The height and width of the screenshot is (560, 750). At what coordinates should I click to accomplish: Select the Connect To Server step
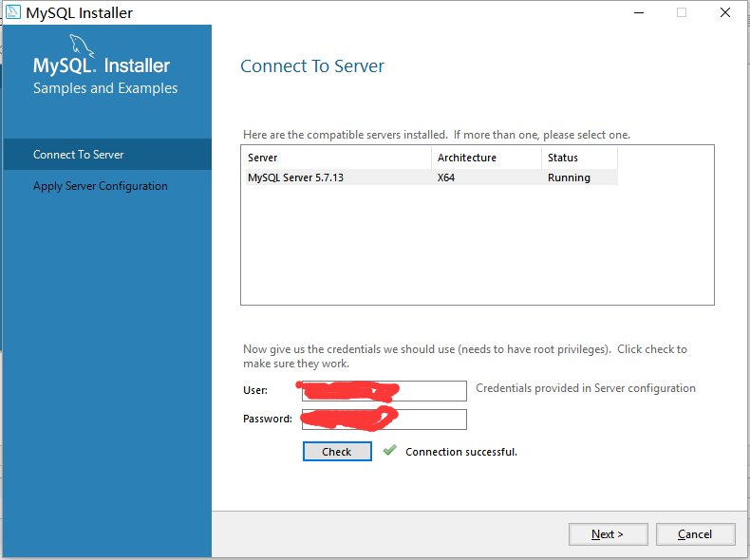[x=107, y=155]
